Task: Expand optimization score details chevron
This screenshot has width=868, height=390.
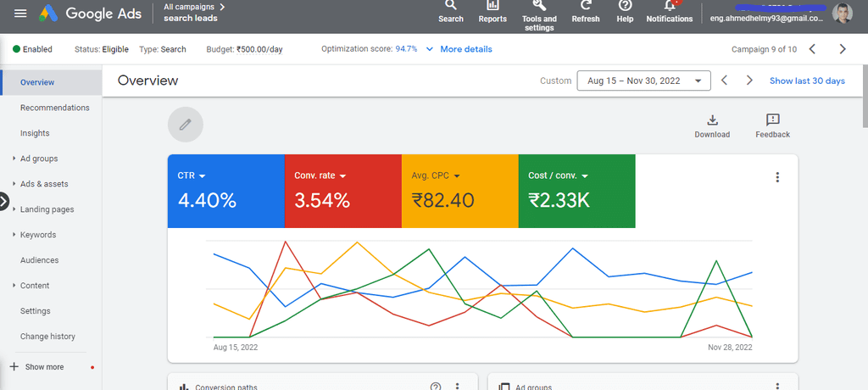Action: tap(430, 49)
